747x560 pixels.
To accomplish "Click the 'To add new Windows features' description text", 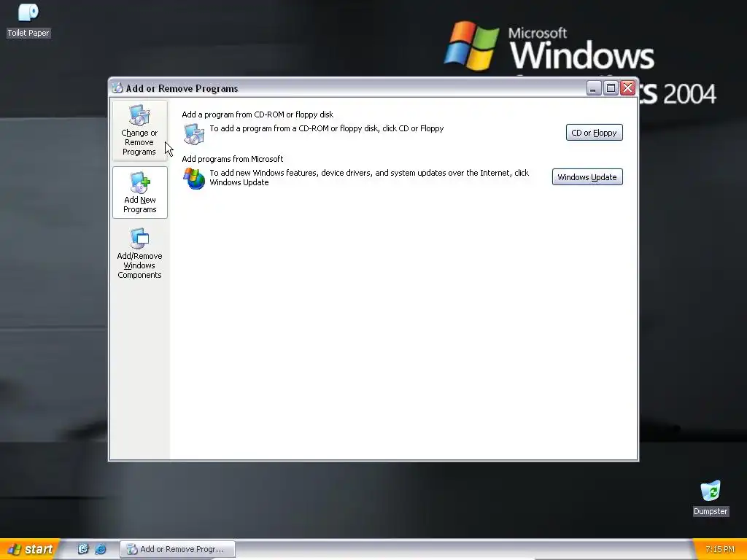I will pos(369,177).
